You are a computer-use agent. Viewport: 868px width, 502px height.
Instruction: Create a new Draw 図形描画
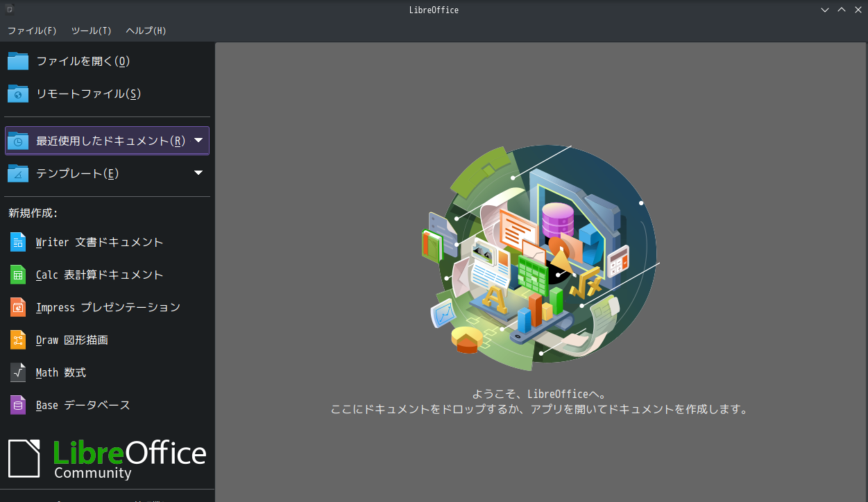107,340
